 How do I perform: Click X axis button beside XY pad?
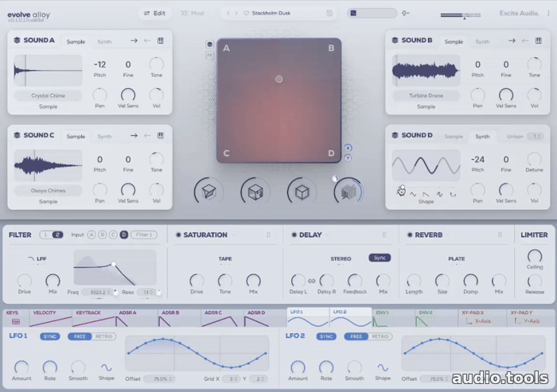tap(348, 148)
